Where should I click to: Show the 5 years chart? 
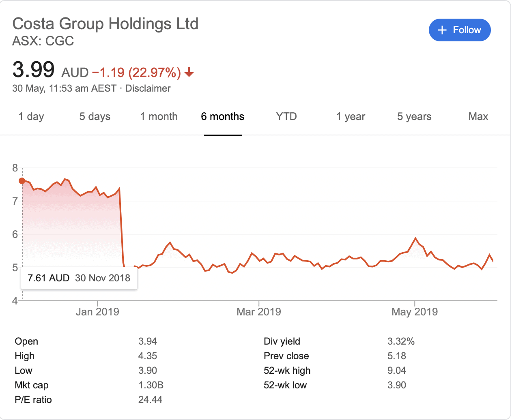point(414,117)
